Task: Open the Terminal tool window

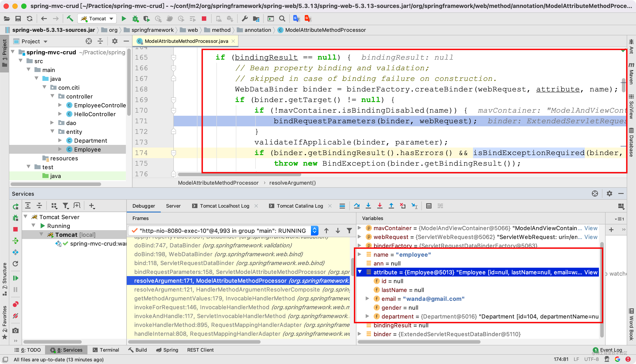Action: pyautogui.click(x=106, y=350)
